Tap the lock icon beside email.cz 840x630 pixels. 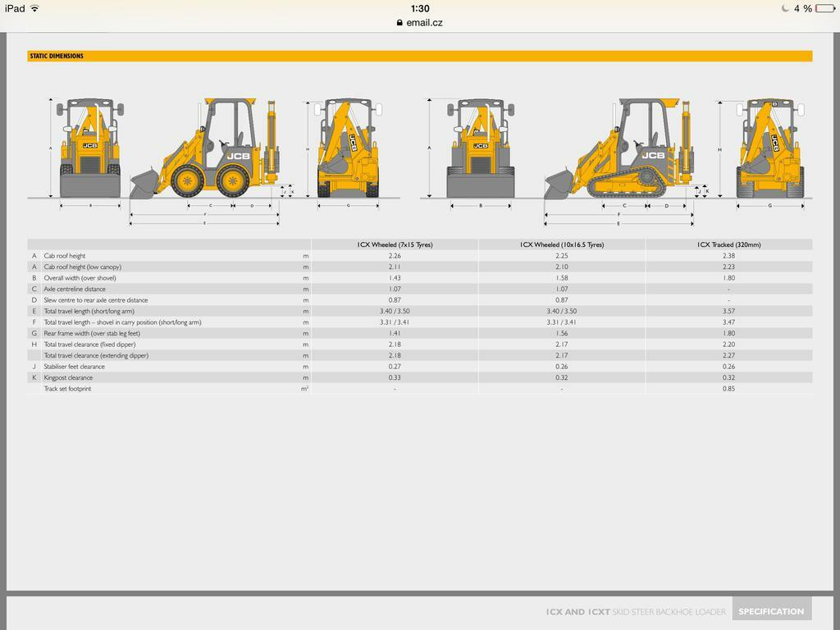(x=399, y=22)
